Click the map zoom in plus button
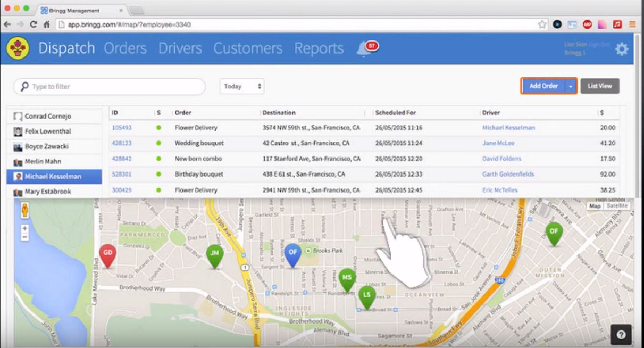Image resolution: width=644 pixels, height=348 pixels. click(24, 228)
